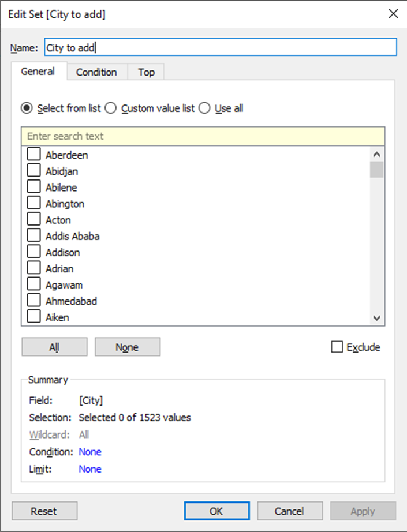Screen dimensions: 407x532
Task: Confirm with the OK button
Action: (x=216, y=511)
